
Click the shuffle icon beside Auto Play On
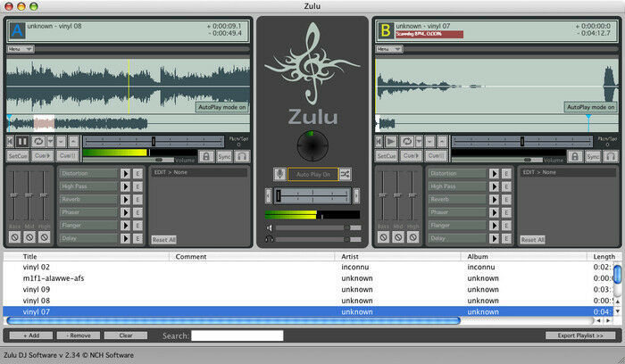pyautogui.click(x=345, y=174)
